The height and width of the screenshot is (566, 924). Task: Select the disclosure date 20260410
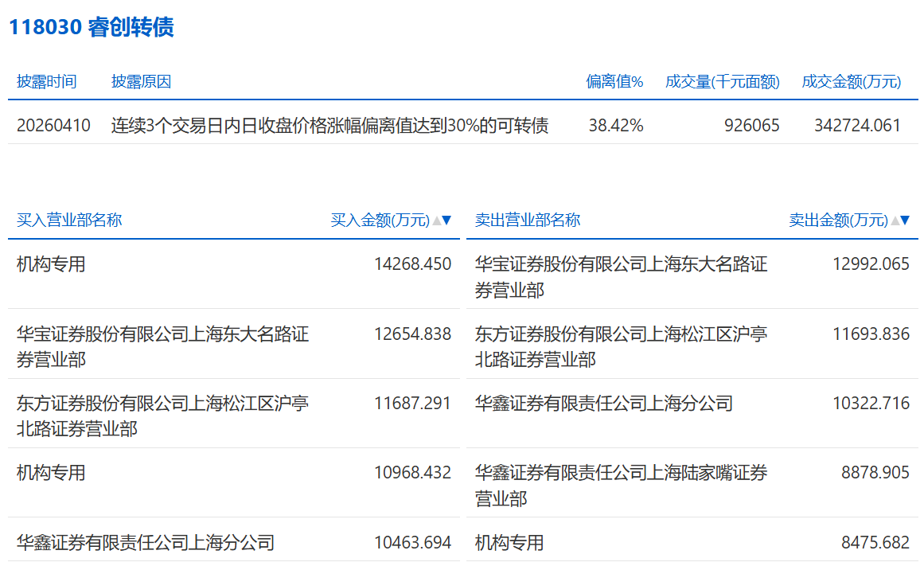click(53, 125)
